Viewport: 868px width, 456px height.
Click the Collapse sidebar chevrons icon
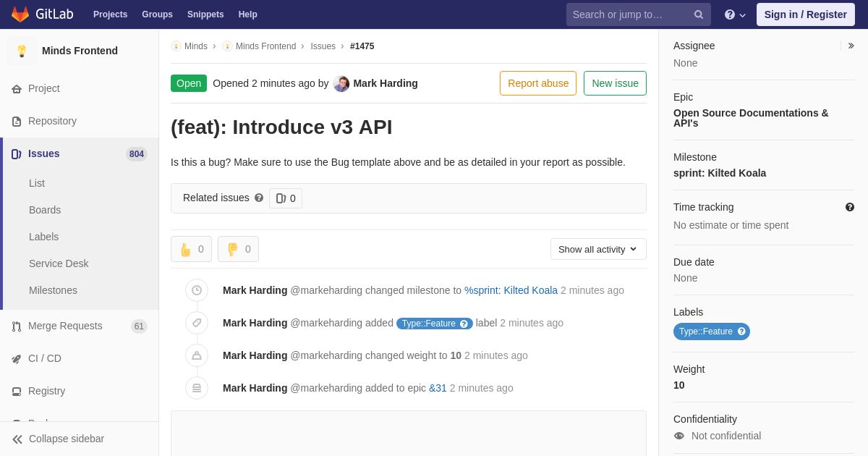[x=17, y=439]
